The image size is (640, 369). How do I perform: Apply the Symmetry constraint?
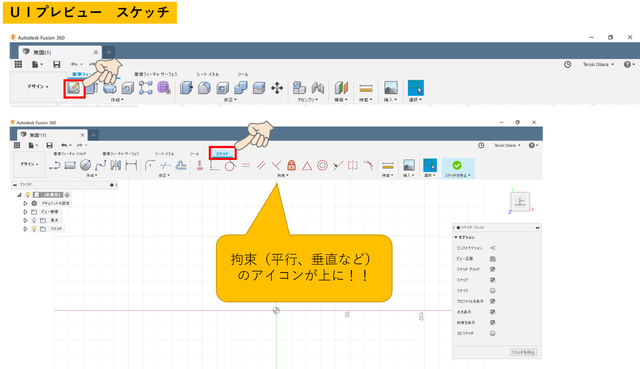(x=353, y=165)
